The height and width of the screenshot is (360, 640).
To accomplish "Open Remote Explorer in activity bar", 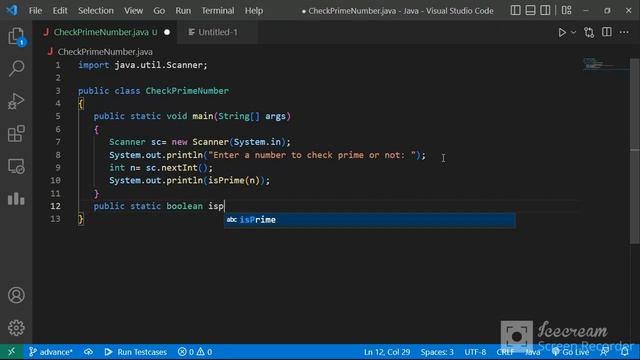I will coord(16,166).
